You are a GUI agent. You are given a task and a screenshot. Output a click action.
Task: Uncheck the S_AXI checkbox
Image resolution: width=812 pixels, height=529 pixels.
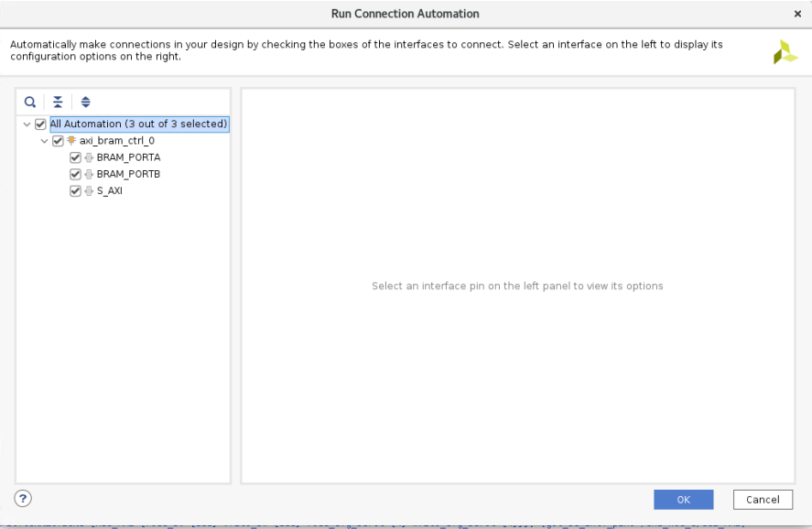(x=74, y=190)
